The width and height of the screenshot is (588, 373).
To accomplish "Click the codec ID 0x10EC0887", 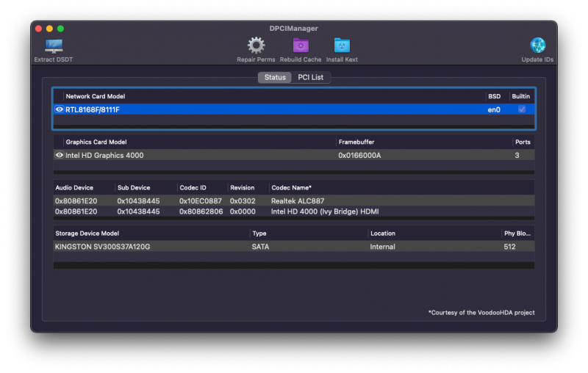I will [201, 200].
